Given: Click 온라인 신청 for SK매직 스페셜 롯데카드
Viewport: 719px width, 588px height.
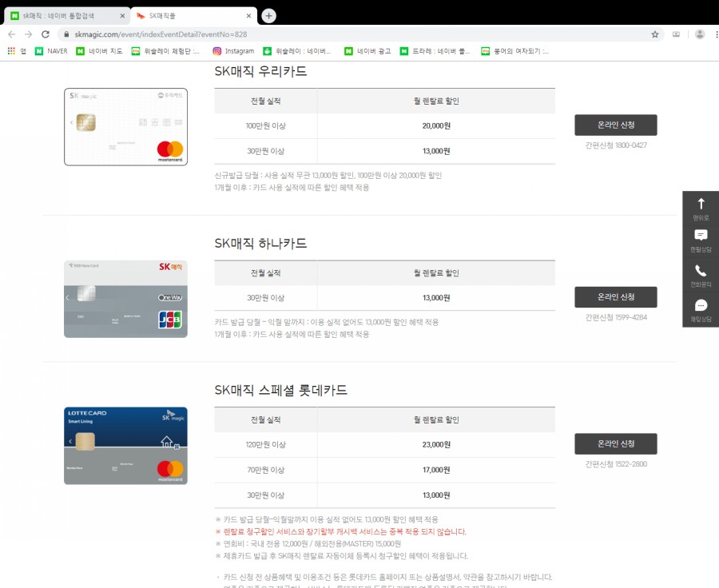Looking at the screenshot, I should point(616,444).
